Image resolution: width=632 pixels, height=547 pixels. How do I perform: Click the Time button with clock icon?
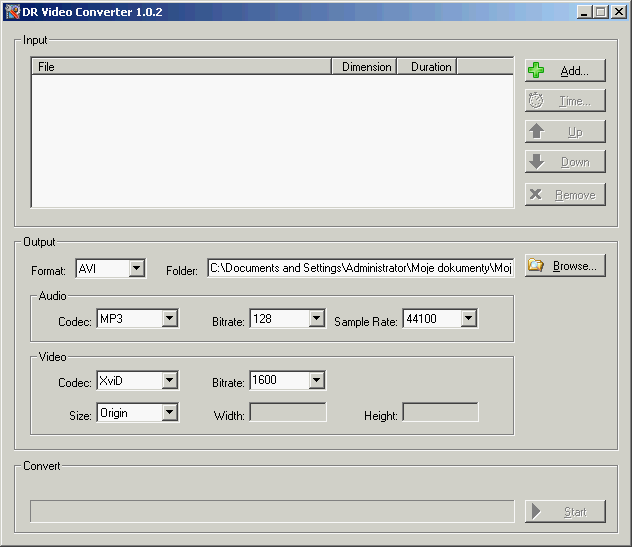click(x=565, y=101)
